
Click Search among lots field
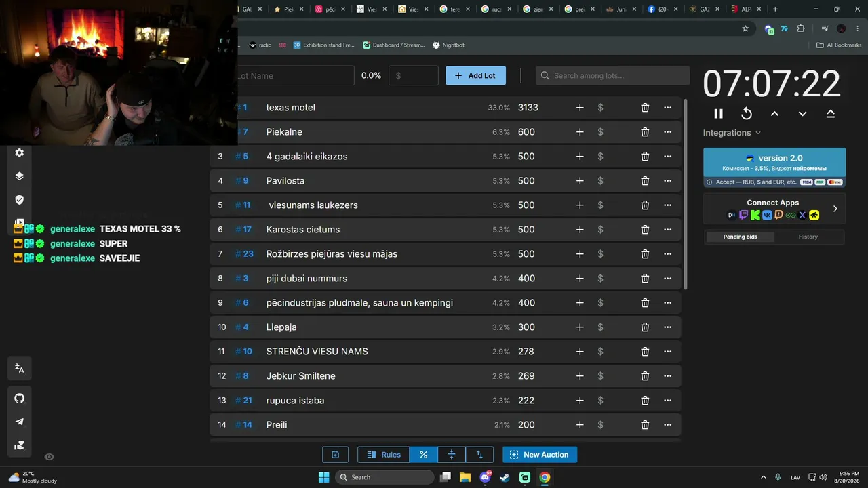coord(612,75)
